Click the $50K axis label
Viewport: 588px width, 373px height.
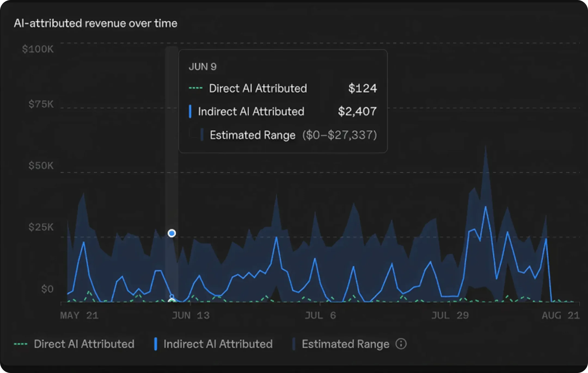coord(41,166)
